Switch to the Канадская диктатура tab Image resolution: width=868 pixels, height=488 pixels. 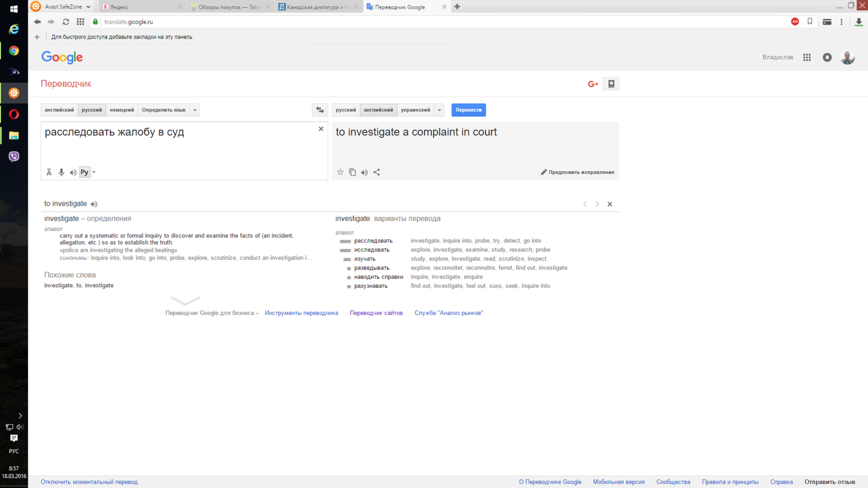point(318,7)
